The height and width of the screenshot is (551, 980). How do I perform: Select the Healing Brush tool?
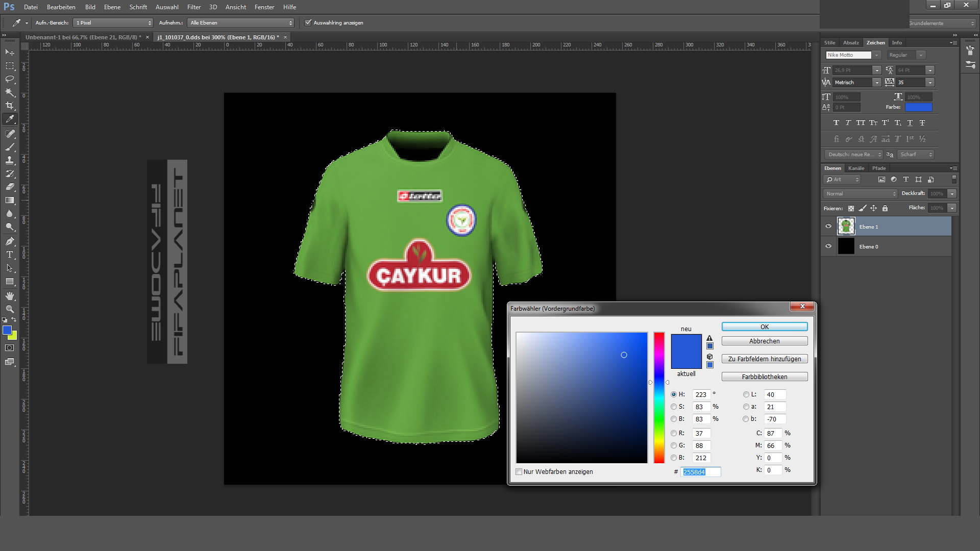pyautogui.click(x=10, y=134)
